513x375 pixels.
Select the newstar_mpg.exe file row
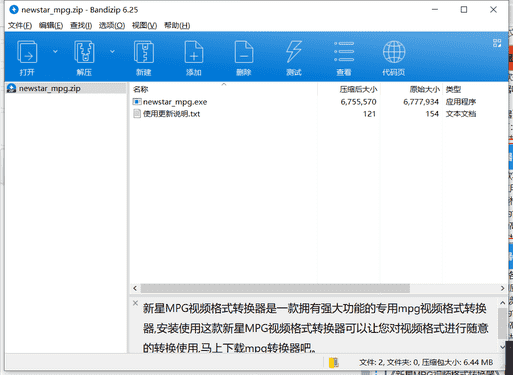tap(318, 102)
